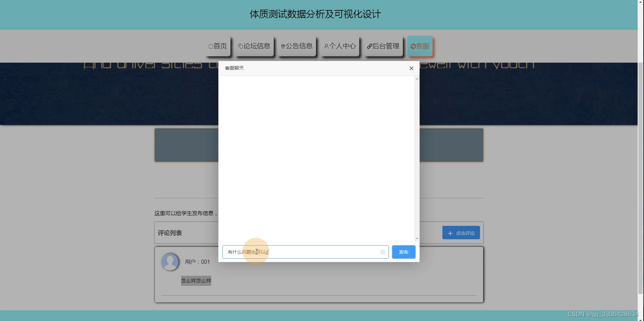Click the 客服聊天 dialog title
Viewport: 644px width, 321px height.
tap(234, 68)
